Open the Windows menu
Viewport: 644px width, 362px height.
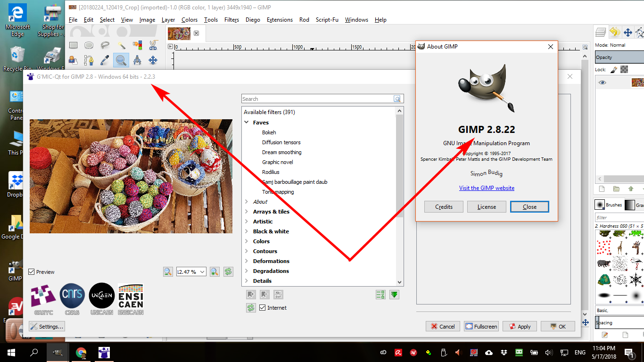tap(356, 20)
